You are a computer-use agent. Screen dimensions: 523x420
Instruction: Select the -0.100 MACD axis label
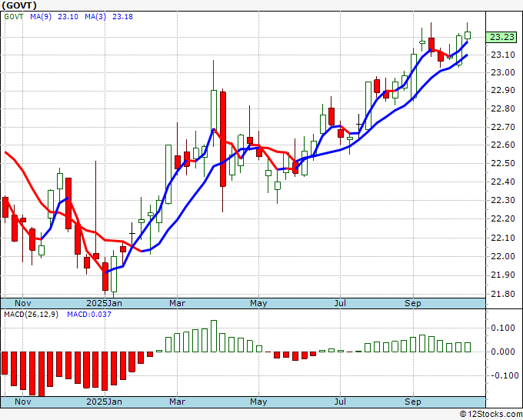click(505, 375)
